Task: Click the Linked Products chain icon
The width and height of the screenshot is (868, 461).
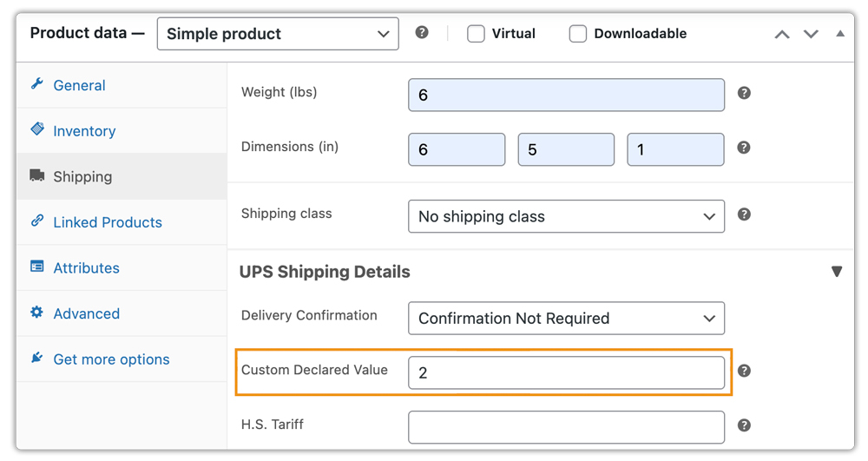Action: [37, 221]
